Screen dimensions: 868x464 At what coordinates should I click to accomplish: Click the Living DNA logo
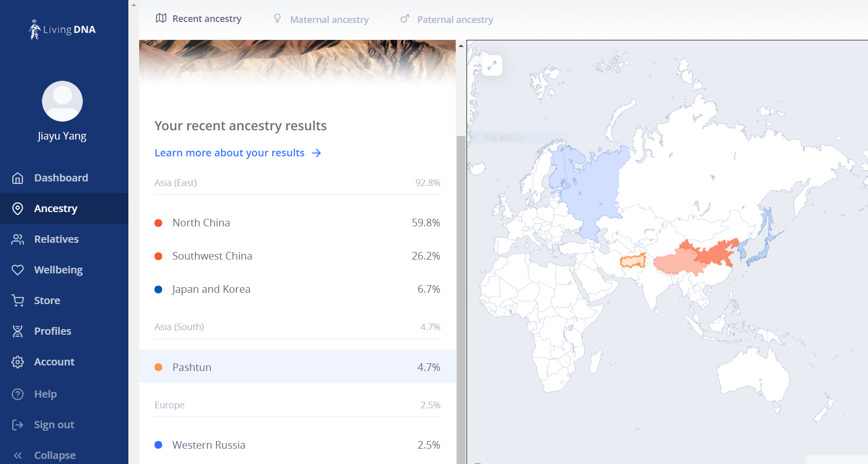pyautogui.click(x=62, y=30)
